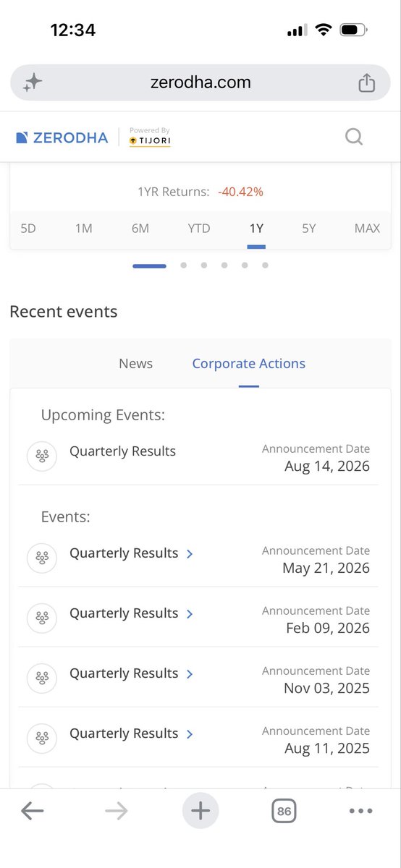Expand chevron next to Feb 09, 2026 results
The image size is (401, 868).
pyautogui.click(x=190, y=614)
